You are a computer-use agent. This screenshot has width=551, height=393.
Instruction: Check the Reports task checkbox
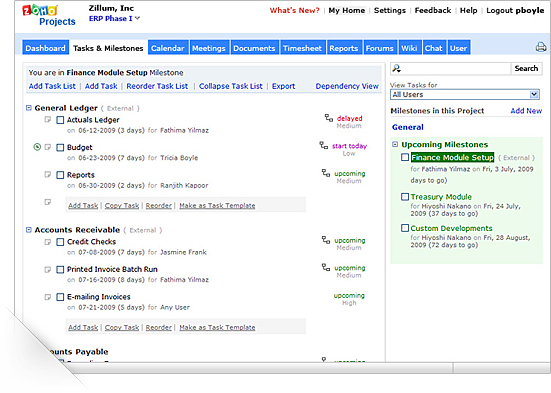(x=60, y=175)
